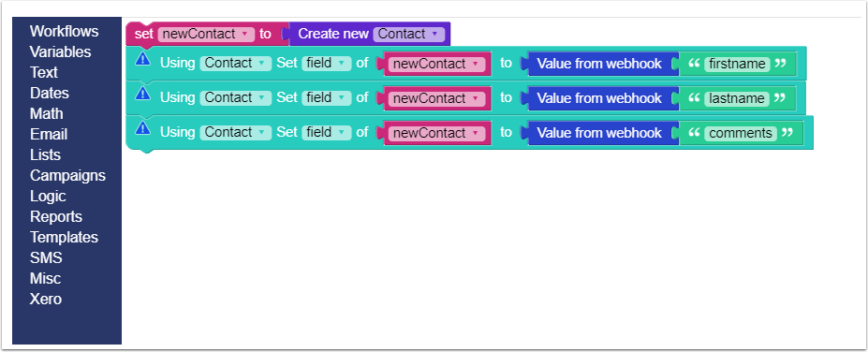
Task: Click warning icon on lastname row
Action: [x=143, y=94]
